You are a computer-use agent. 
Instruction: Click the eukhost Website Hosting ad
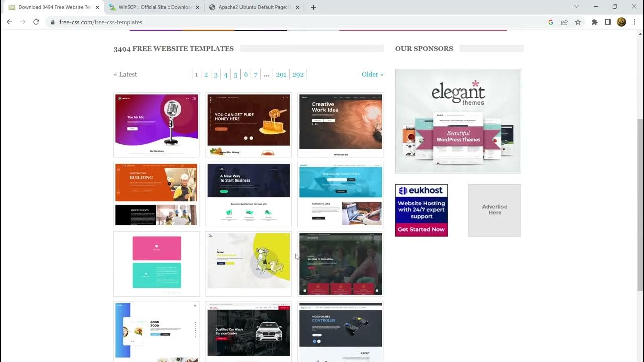pos(422,210)
